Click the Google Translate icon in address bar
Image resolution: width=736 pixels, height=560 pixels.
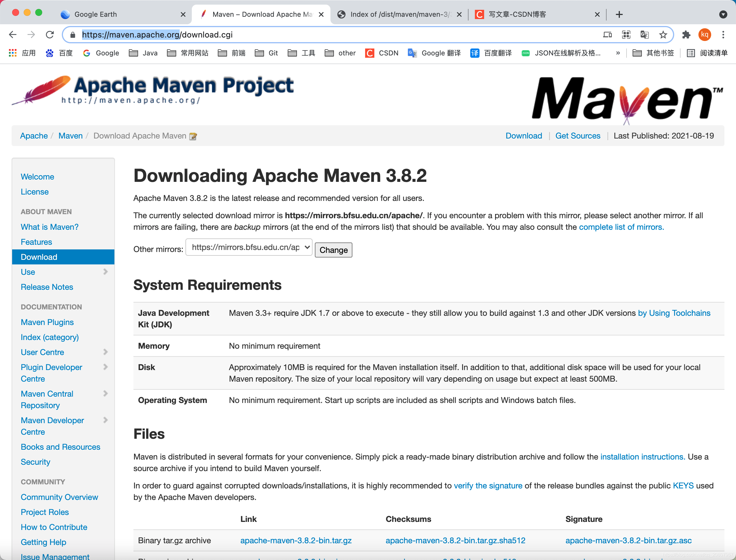click(644, 35)
